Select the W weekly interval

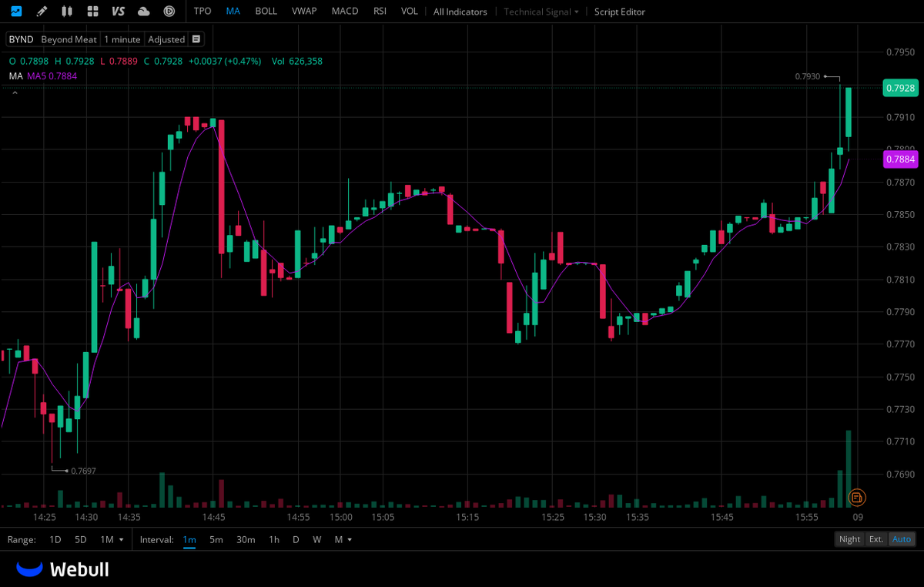pos(316,539)
